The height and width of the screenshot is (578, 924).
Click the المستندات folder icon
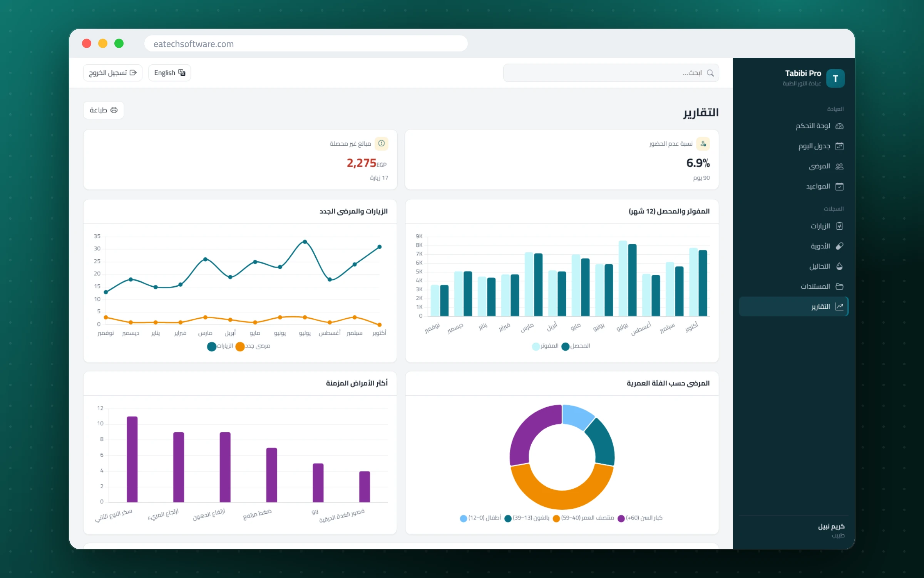839,286
